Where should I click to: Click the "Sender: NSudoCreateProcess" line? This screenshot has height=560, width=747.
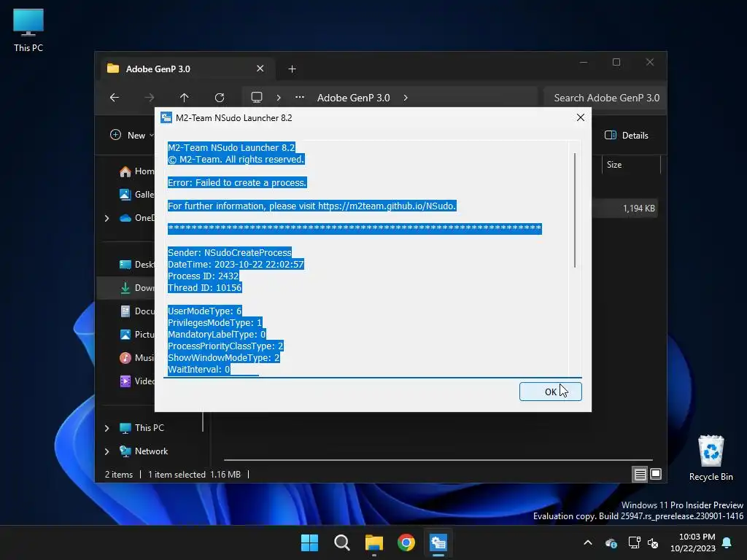(x=230, y=252)
